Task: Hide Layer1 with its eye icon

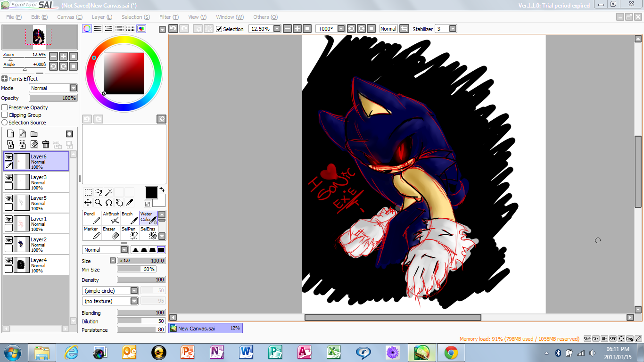Action: (x=8, y=219)
